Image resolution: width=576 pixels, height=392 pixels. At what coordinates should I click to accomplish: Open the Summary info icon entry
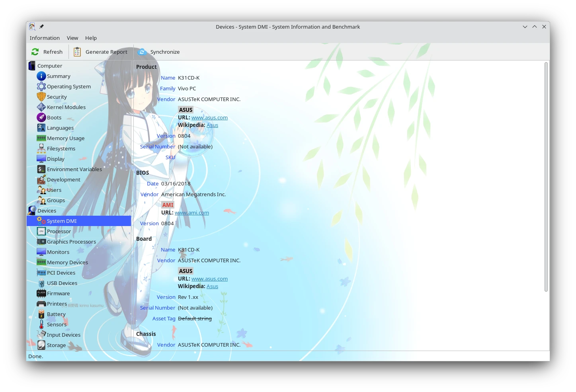pos(41,76)
